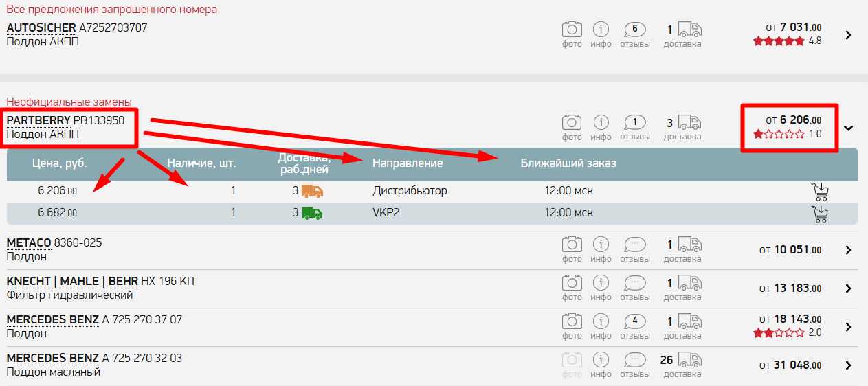
Task: Click VKP2 direction cell
Action: (386, 213)
